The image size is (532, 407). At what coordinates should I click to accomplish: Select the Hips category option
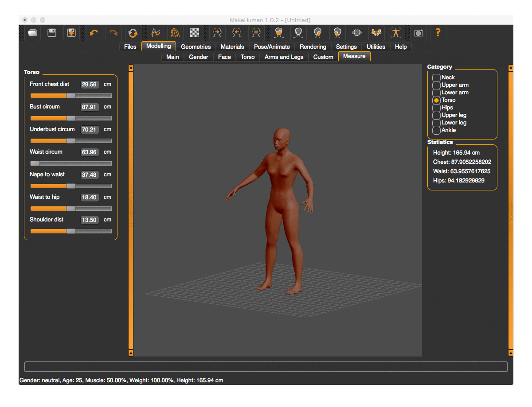(x=437, y=108)
